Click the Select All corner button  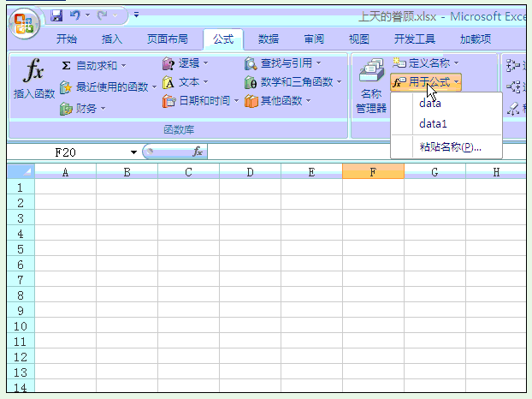(x=21, y=171)
